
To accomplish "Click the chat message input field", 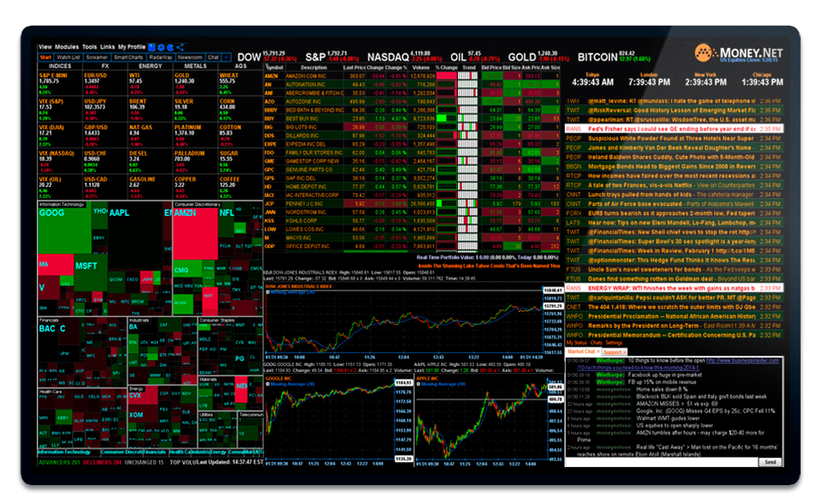I will pyautogui.click(x=661, y=462).
